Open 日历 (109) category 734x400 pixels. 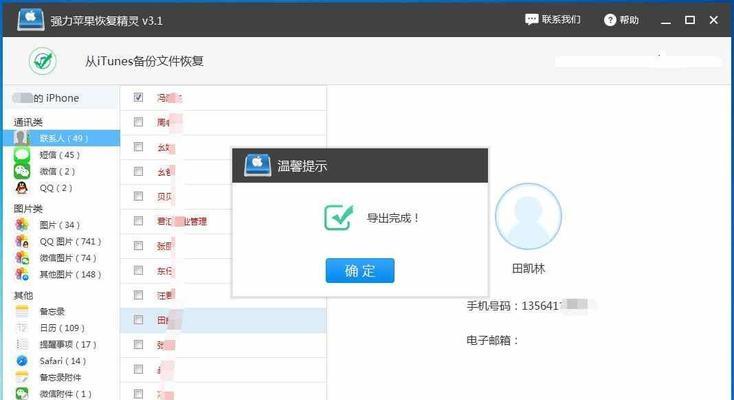[62, 328]
